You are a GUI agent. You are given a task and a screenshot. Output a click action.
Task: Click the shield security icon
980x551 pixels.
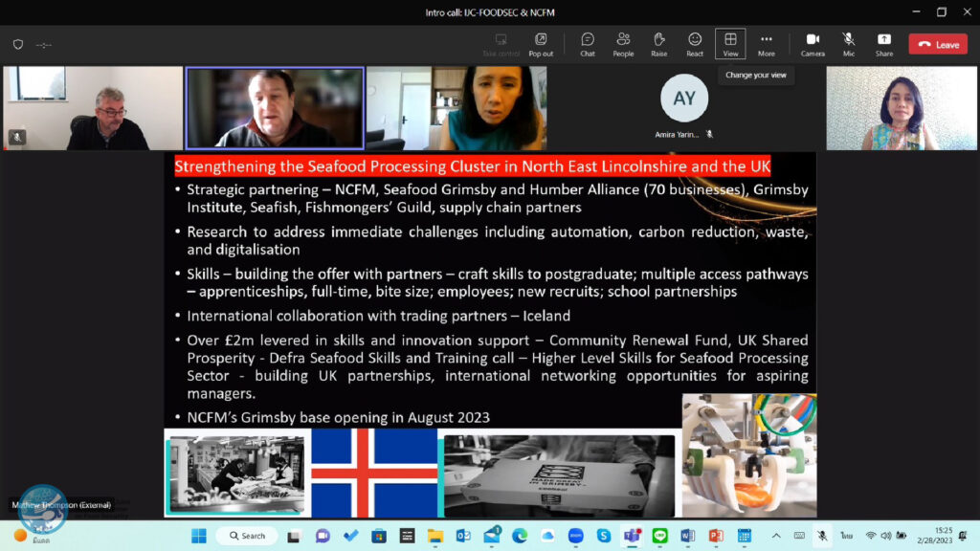18,44
